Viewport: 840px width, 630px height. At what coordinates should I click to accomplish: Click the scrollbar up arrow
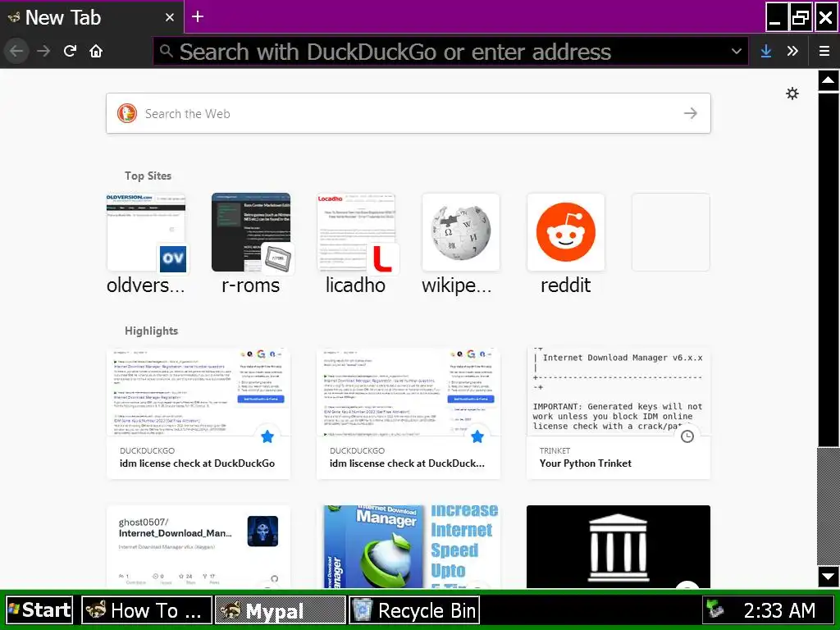coord(829,80)
